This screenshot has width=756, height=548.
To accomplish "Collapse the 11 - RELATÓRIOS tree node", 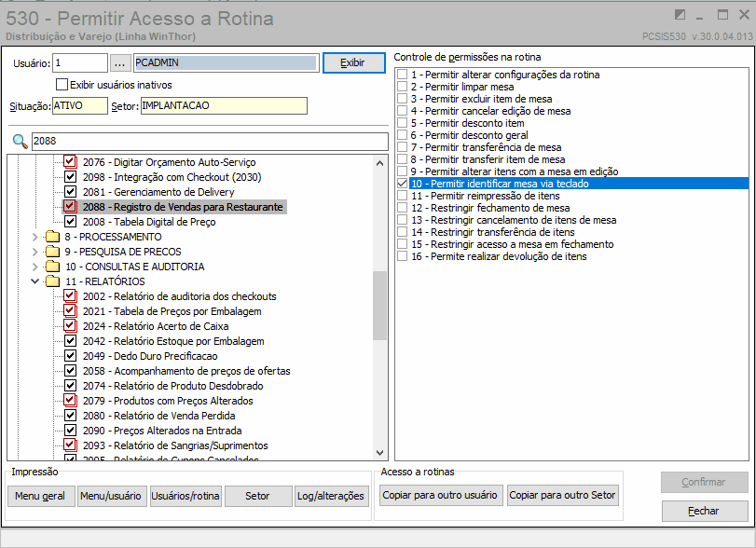I will (x=34, y=281).
